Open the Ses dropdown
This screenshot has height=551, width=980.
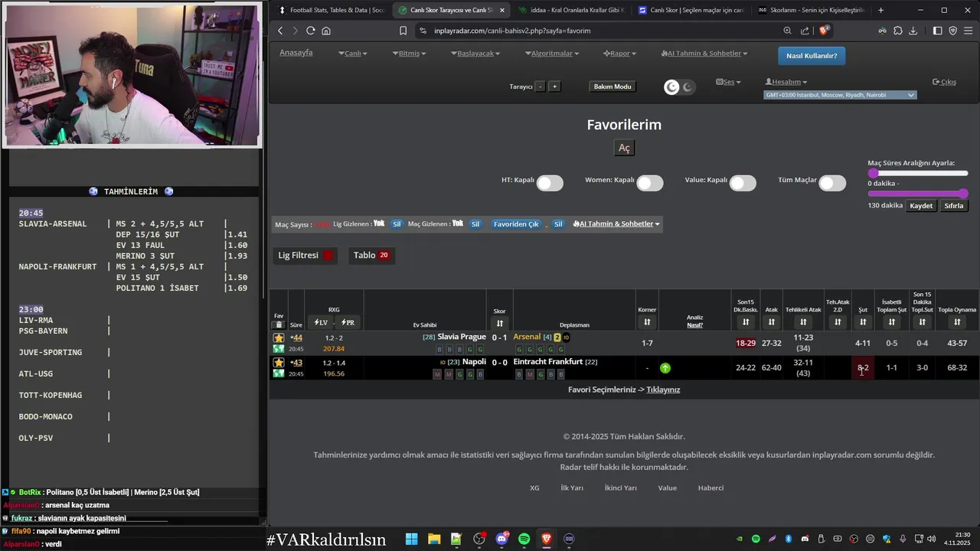[728, 82]
